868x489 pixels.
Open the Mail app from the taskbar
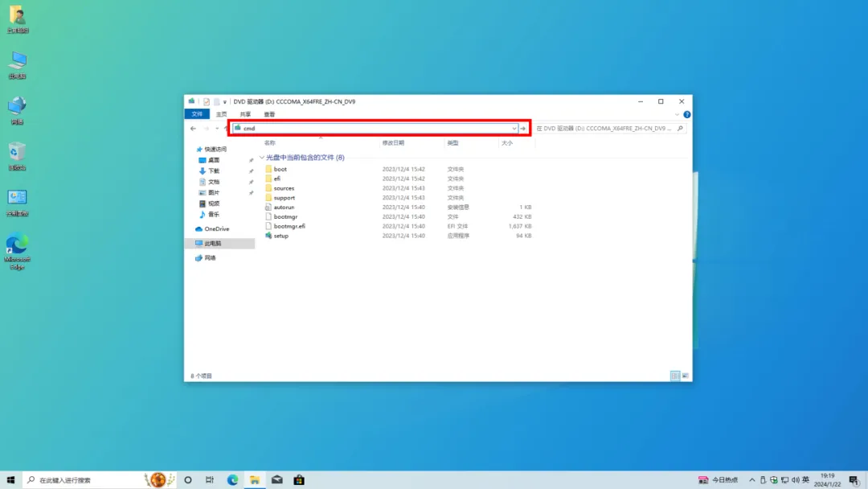276,479
